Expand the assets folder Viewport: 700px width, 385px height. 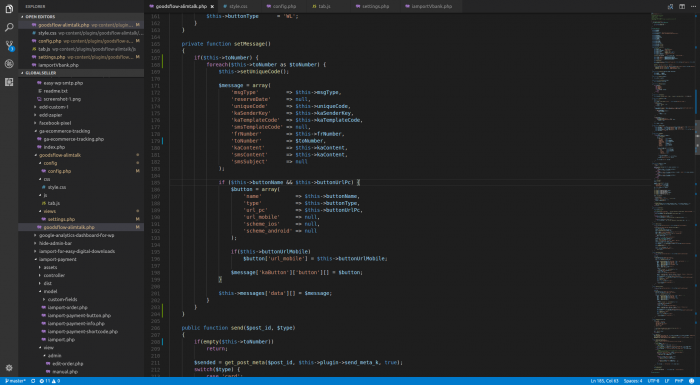(x=50, y=268)
